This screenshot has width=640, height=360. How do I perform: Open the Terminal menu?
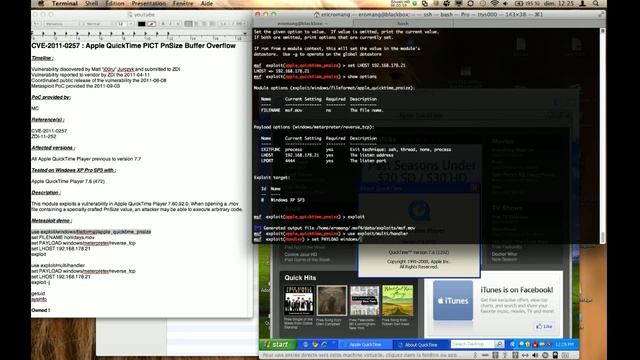pos(64,4)
